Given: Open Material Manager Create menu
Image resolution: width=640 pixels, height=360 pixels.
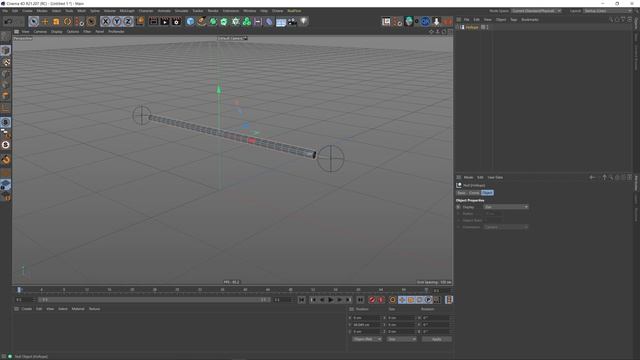Looking at the screenshot, I should [26, 309].
